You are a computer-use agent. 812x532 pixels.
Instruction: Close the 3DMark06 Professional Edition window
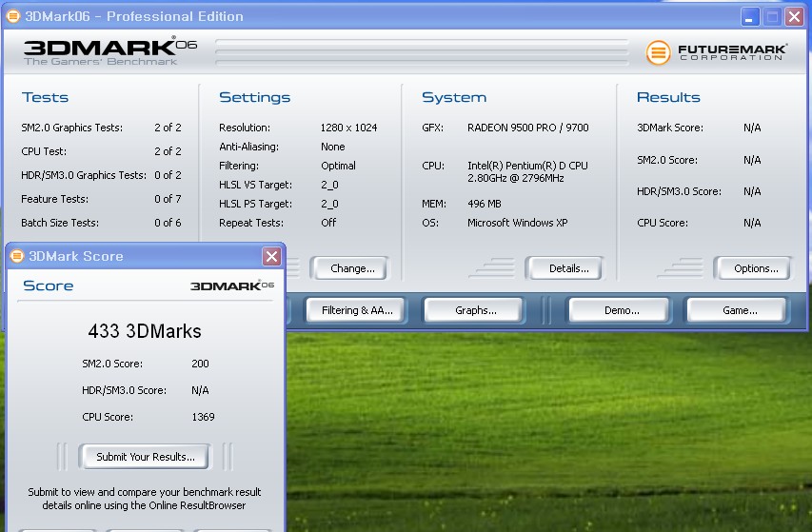point(794,16)
